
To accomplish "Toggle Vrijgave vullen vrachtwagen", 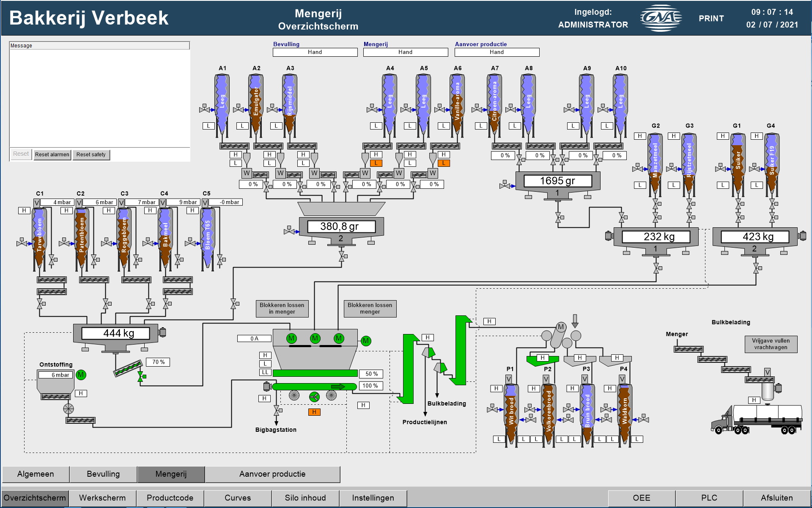I will (x=771, y=344).
